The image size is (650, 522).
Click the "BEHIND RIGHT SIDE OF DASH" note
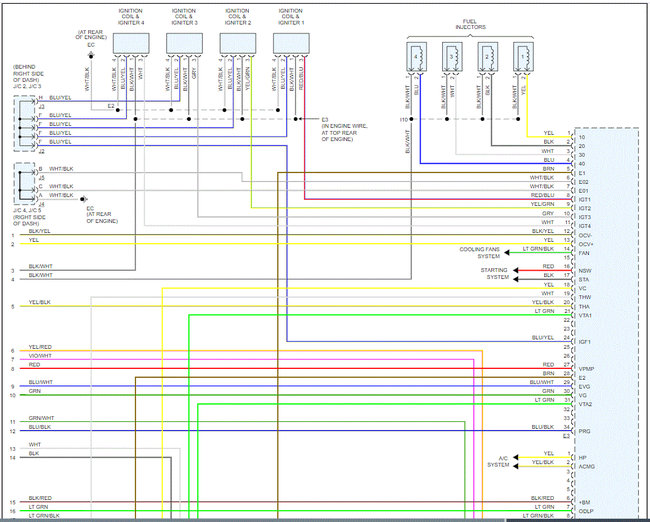pyautogui.click(x=28, y=73)
